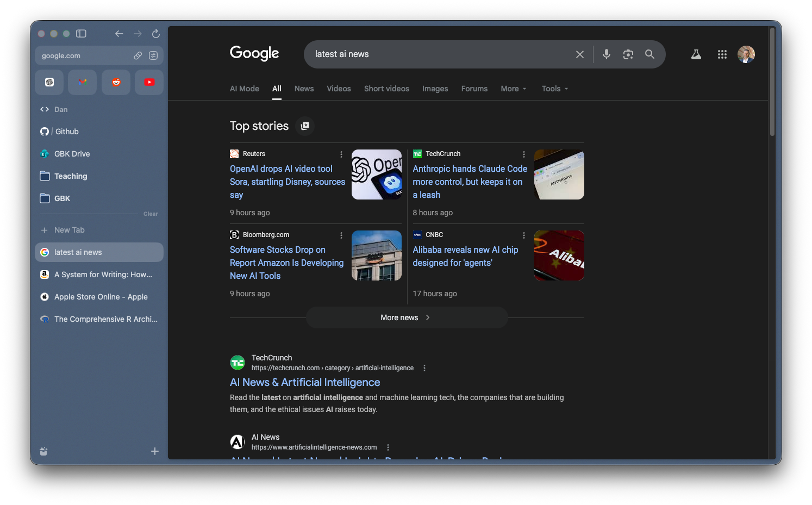Viewport: 812px width, 505px height.
Task: Open the Google account profile picture
Action: 746,54
